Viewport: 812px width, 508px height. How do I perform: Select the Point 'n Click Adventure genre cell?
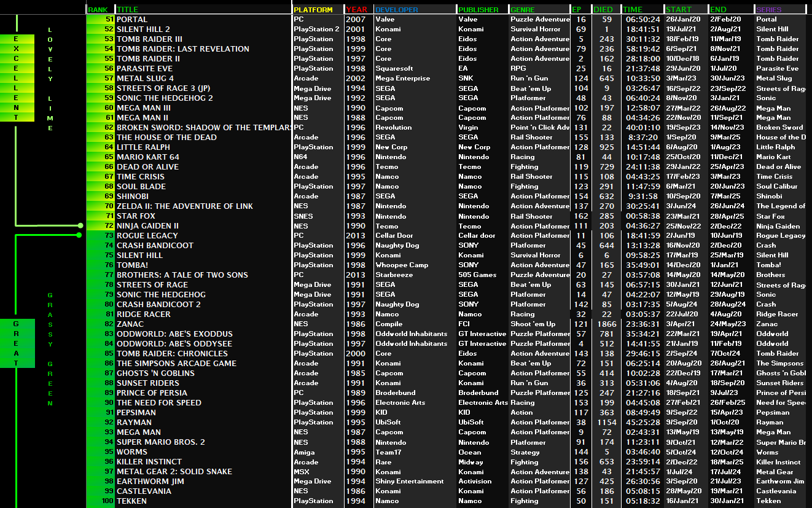tap(540, 127)
